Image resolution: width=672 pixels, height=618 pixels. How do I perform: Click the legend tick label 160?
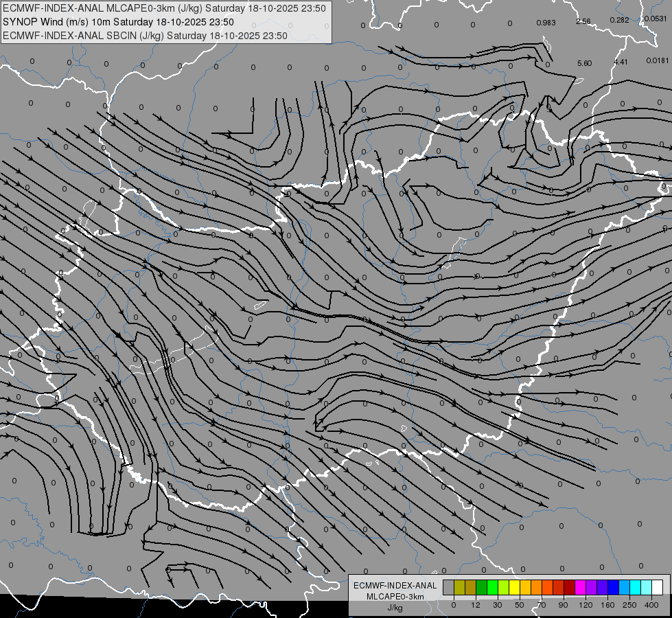(x=607, y=605)
